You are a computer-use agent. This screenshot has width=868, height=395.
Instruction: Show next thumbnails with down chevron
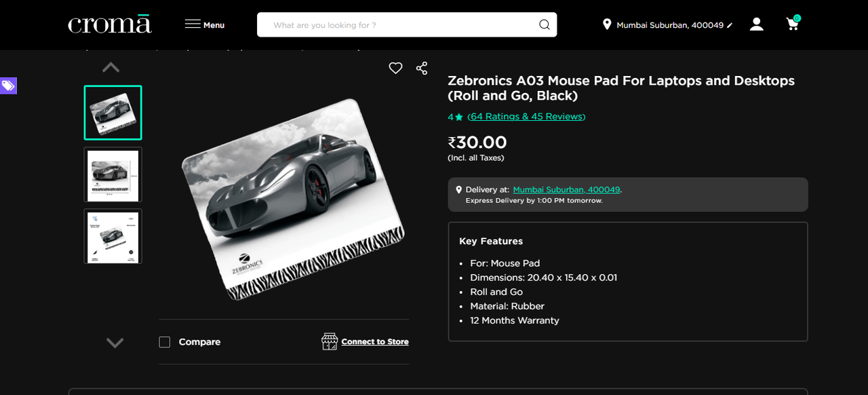coord(115,343)
